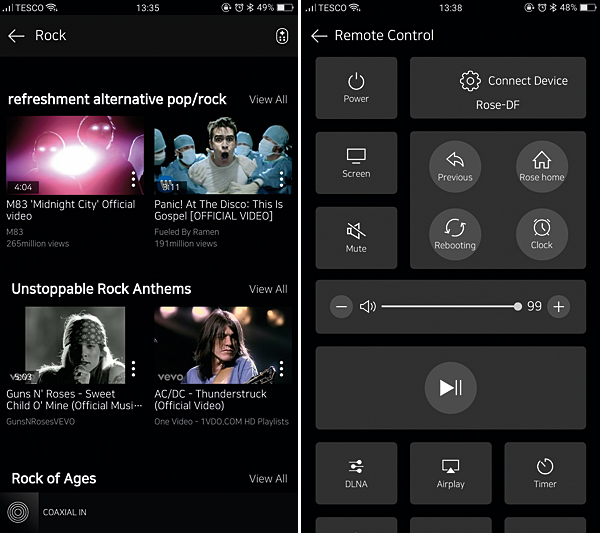Select the GunsNRosesVEVO channel name
The image size is (600, 533).
pyautogui.click(x=41, y=422)
